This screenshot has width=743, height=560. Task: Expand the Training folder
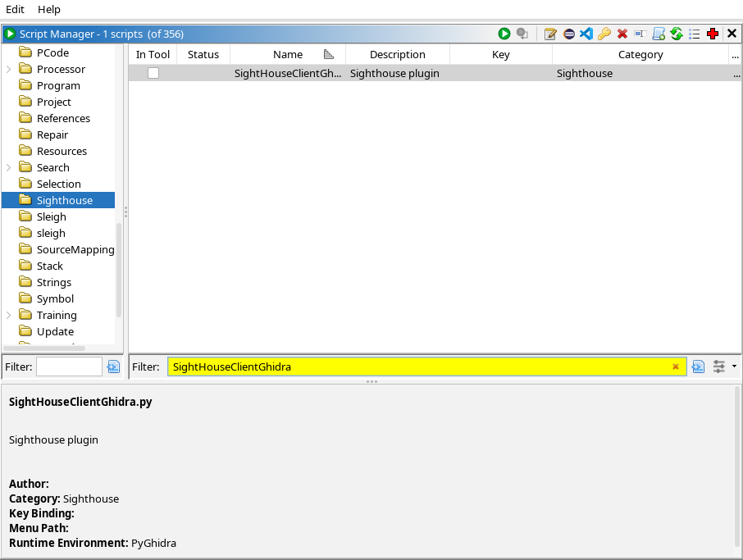8,315
